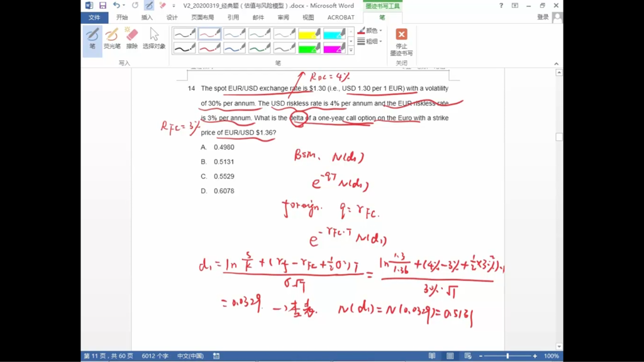Switch to the Design (设计) tab
Screen dimensions: 644x362
172,17
